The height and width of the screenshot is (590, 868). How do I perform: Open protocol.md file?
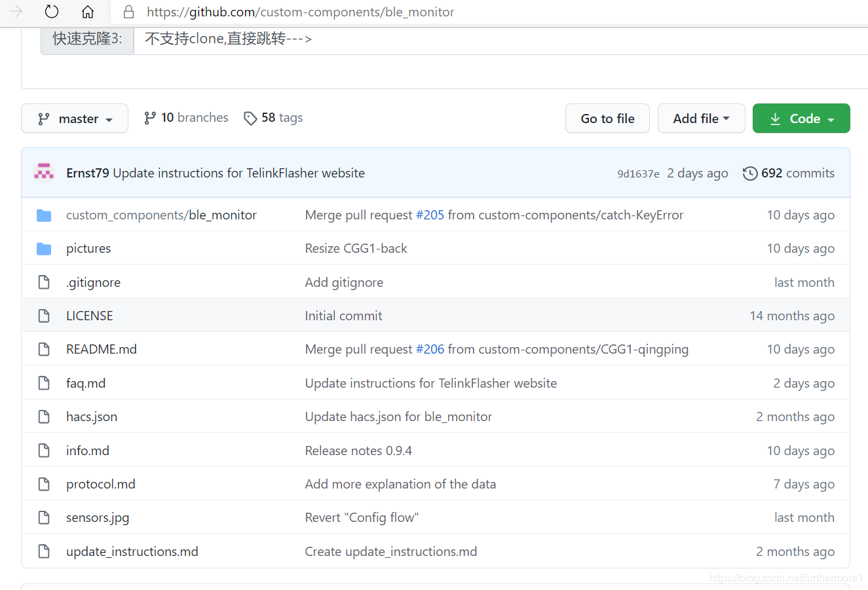[101, 484]
